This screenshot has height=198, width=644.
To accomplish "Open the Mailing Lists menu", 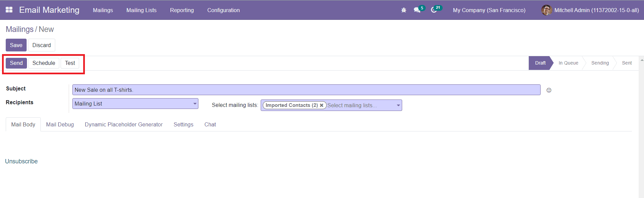I will click(x=141, y=10).
